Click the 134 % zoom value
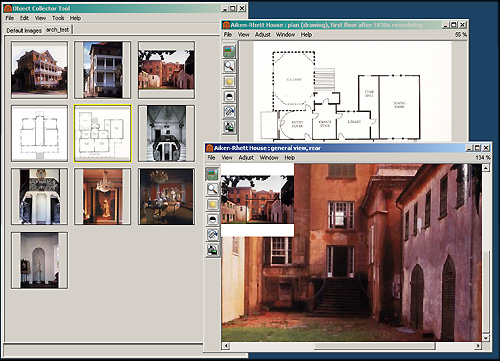 tap(483, 157)
